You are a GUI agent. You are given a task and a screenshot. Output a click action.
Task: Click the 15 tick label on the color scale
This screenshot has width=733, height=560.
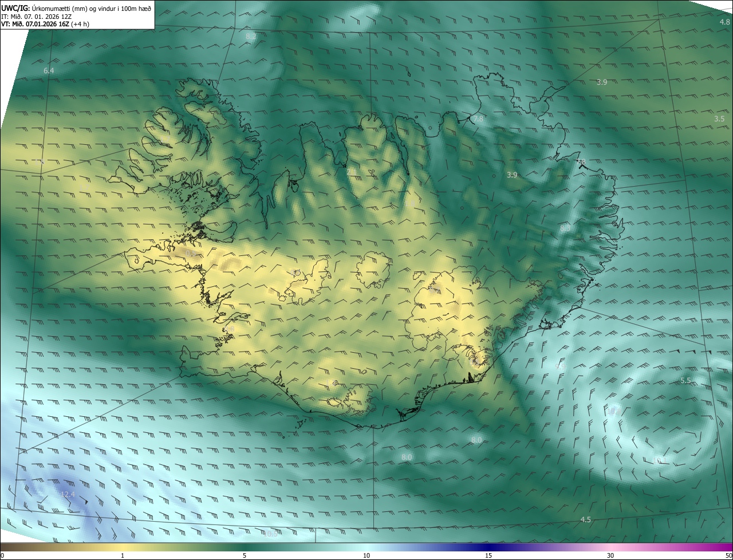(488, 555)
